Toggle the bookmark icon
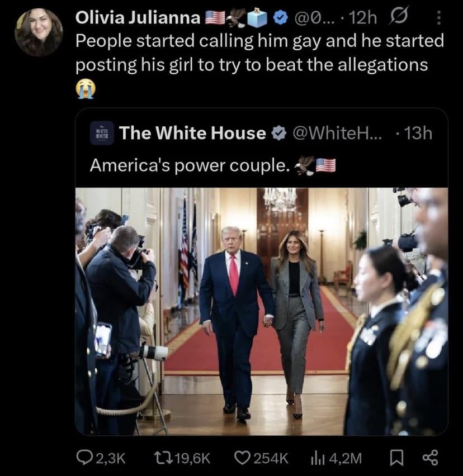Viewport: 463px width, 476px height. 396,458
